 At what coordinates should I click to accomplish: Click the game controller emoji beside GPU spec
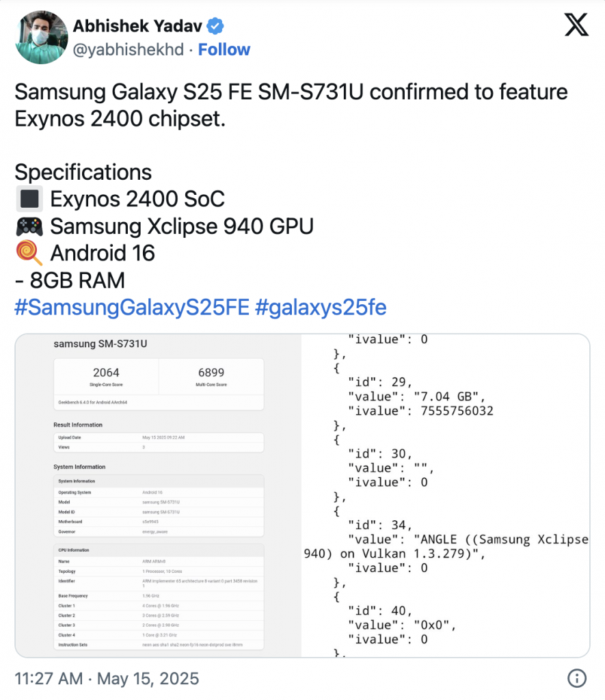[30, 226]
